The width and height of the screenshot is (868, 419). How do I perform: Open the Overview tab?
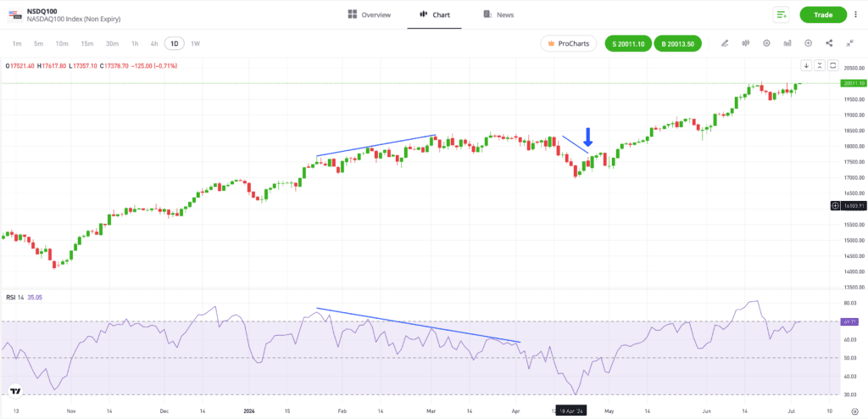click(x=370, y=15)
